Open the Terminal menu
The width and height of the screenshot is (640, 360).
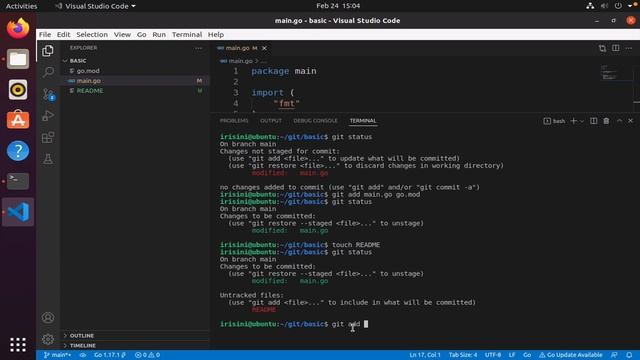click(x=187, y=35)
